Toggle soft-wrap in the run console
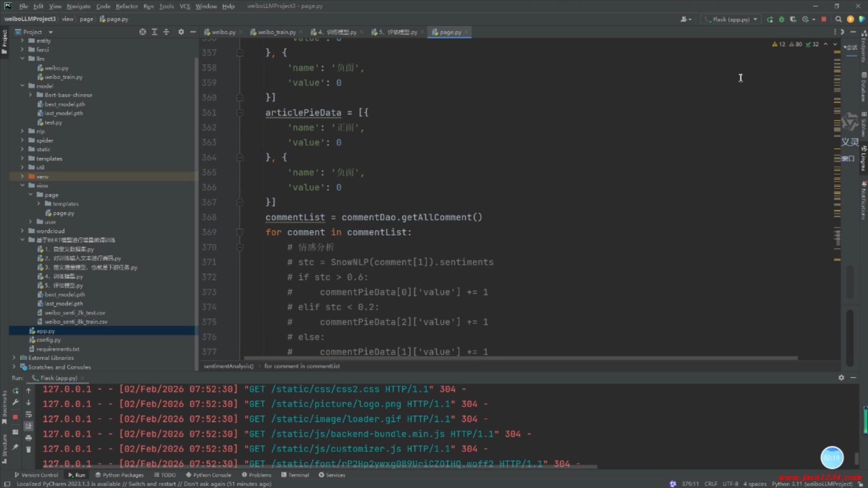868x488 pixels. [28, 414]
